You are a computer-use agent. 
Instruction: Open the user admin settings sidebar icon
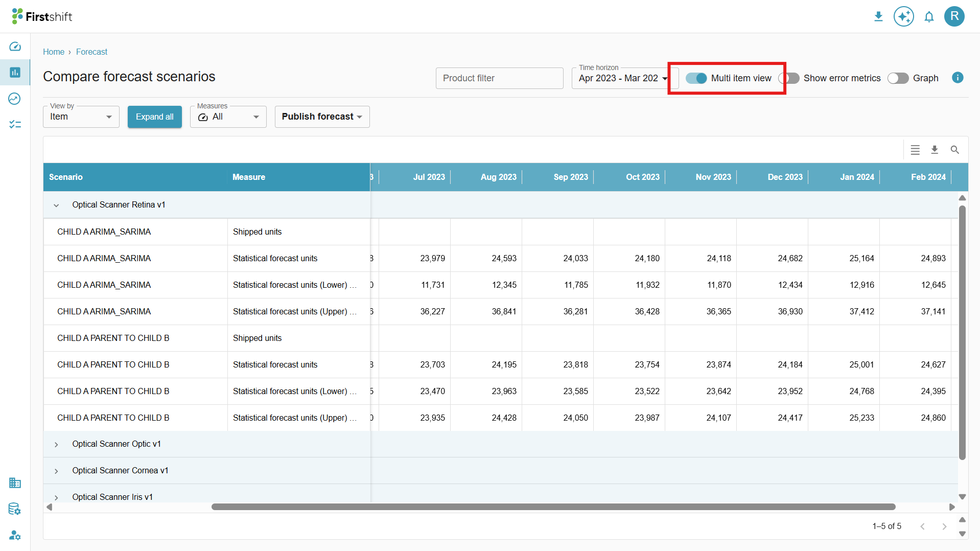pos(15,535)
